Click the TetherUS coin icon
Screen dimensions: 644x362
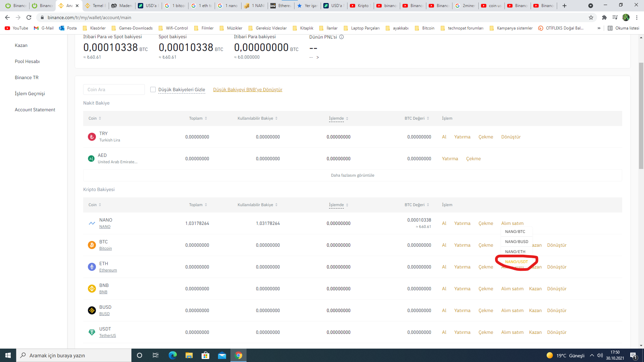tap(92, 332)
